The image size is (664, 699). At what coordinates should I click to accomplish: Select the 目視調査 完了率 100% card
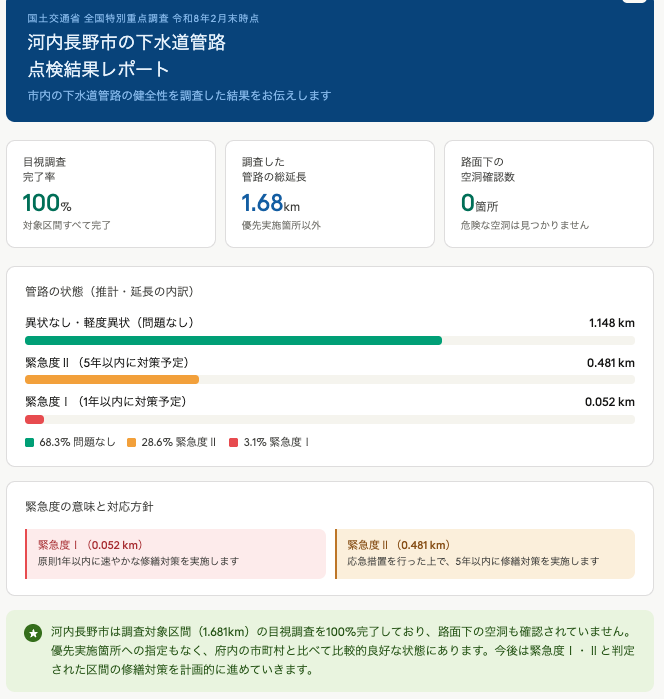(x=111, y=194)
